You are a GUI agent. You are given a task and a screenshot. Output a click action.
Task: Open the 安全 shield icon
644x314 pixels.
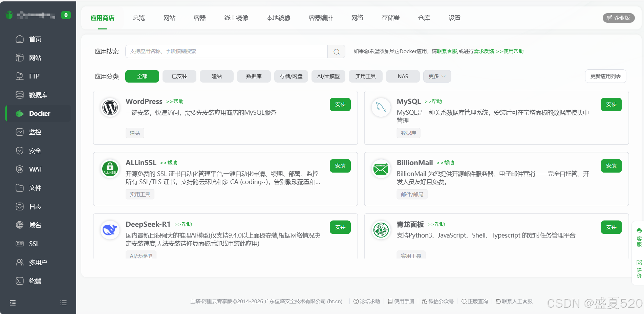tap(20, 151)
